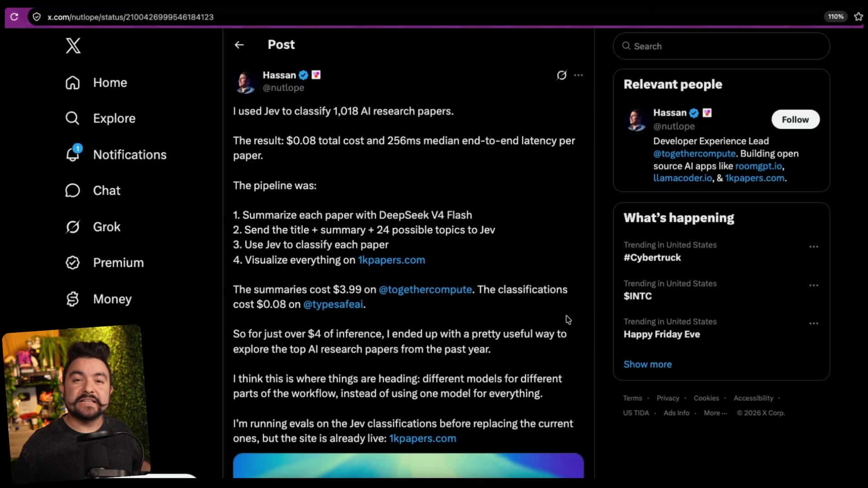Screen dimensions: 868x488
Task: Open the @typesafeai mention
Action: [x=333, y=305]
